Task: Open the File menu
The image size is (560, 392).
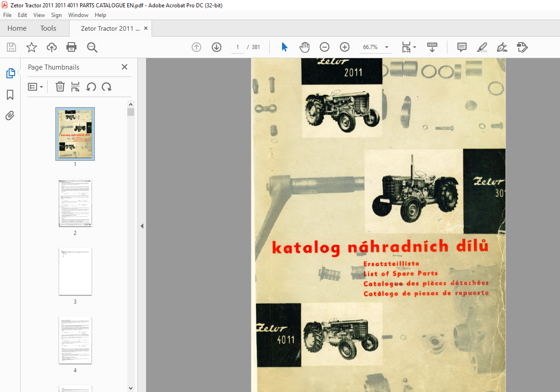Action: coord(7,15)
